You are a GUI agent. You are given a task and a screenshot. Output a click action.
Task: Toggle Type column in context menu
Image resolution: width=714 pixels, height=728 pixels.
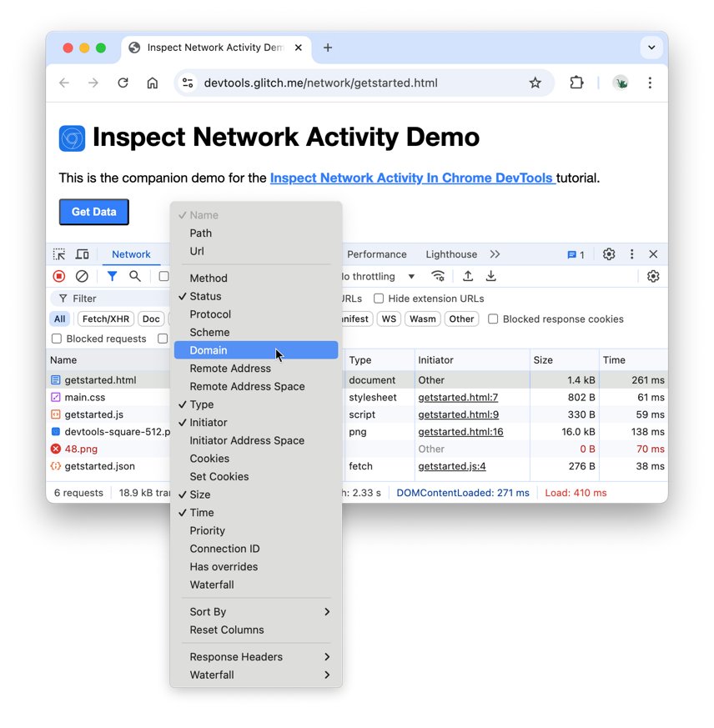[256, 404]
